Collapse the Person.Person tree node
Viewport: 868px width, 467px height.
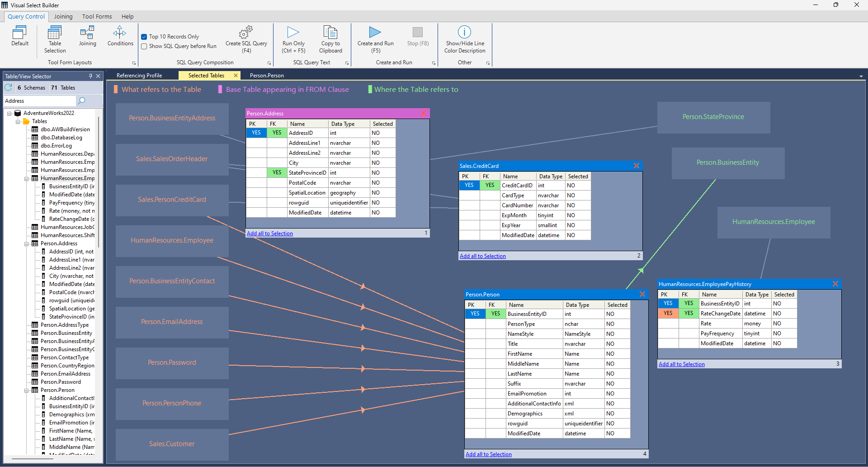click(27, 391)
